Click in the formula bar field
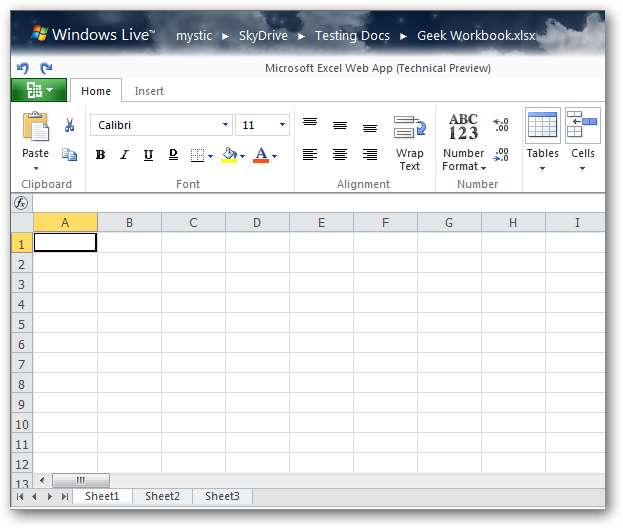 [x=319, y=203]
